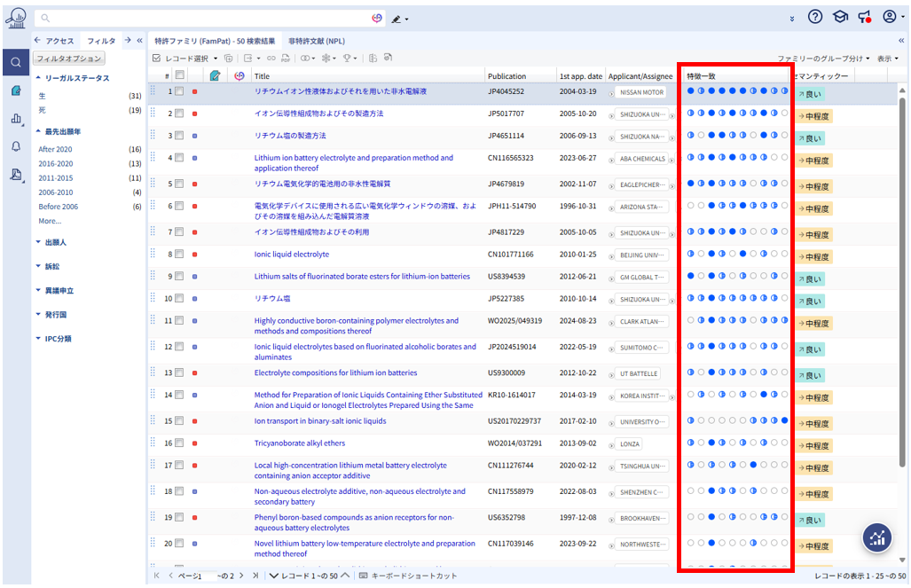Open the Ionic liquid electrolyte patent link
This screenshot has width=911, height=588.
click(x=292, y=254)
